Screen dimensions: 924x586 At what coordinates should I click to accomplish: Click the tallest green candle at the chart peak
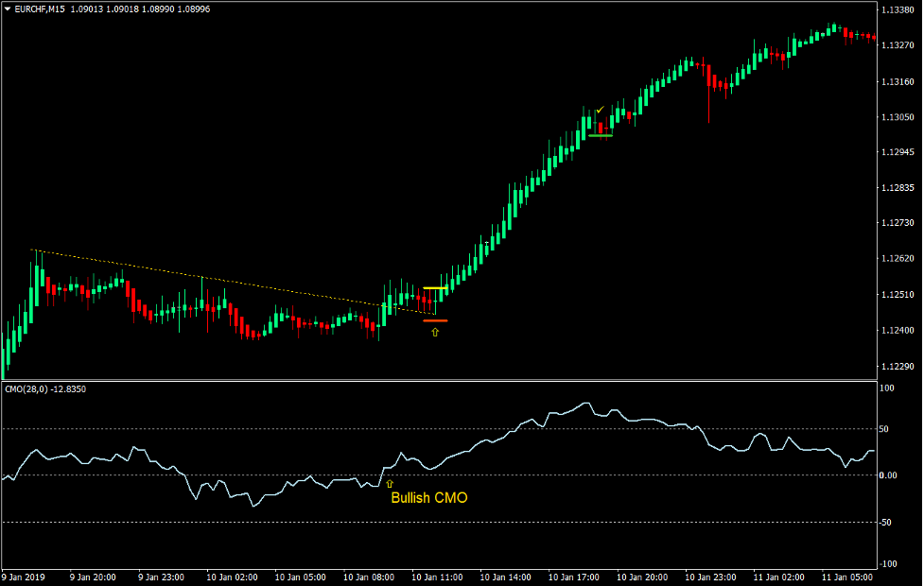832,26
